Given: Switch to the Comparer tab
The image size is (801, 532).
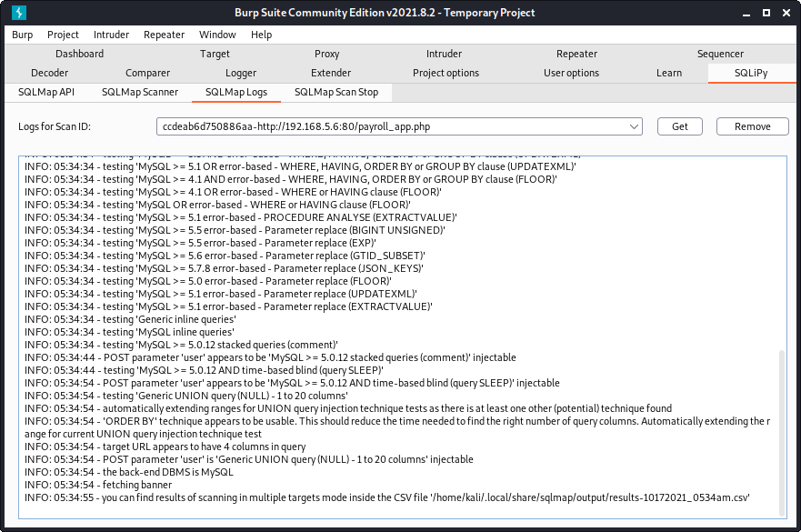Looking at the screenshot, I should [x=147, y=73].
